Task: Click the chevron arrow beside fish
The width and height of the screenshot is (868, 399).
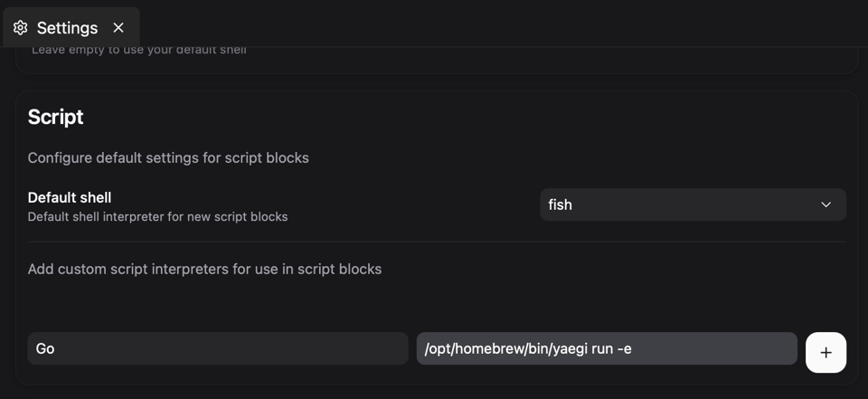Action: (x=826, y=204)
